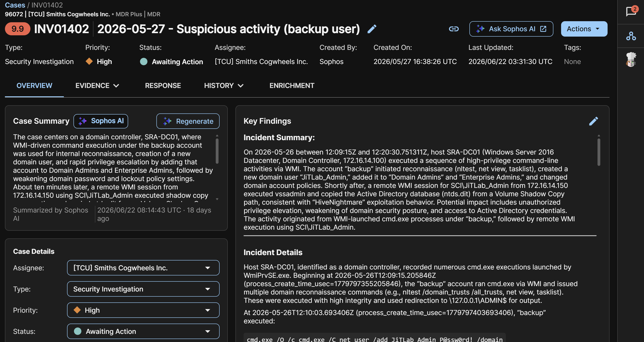Regenerate the case summary

tap(188, 121)
